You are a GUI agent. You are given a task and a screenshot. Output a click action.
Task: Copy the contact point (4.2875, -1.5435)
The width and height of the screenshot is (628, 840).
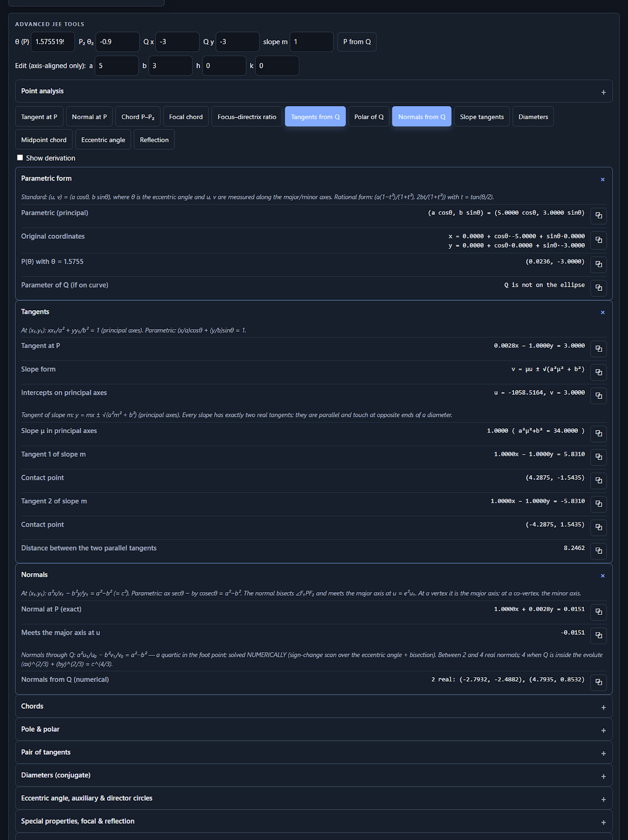coord(599,480)
